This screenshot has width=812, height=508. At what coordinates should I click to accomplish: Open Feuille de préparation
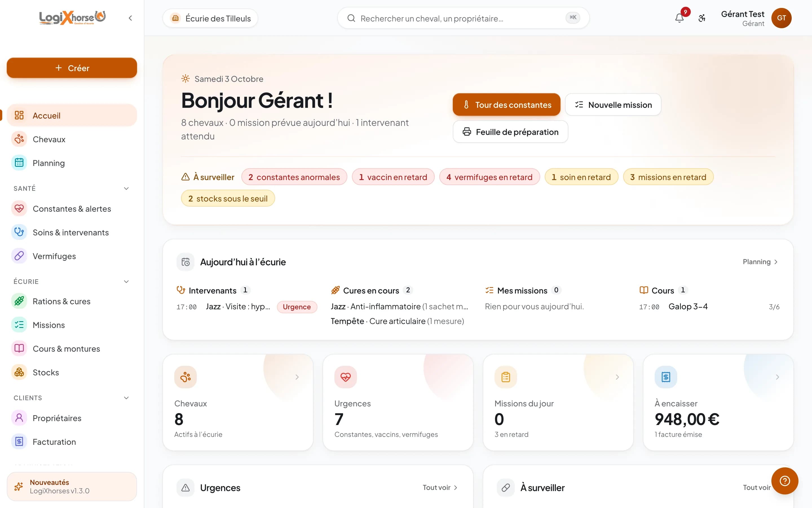510,132
